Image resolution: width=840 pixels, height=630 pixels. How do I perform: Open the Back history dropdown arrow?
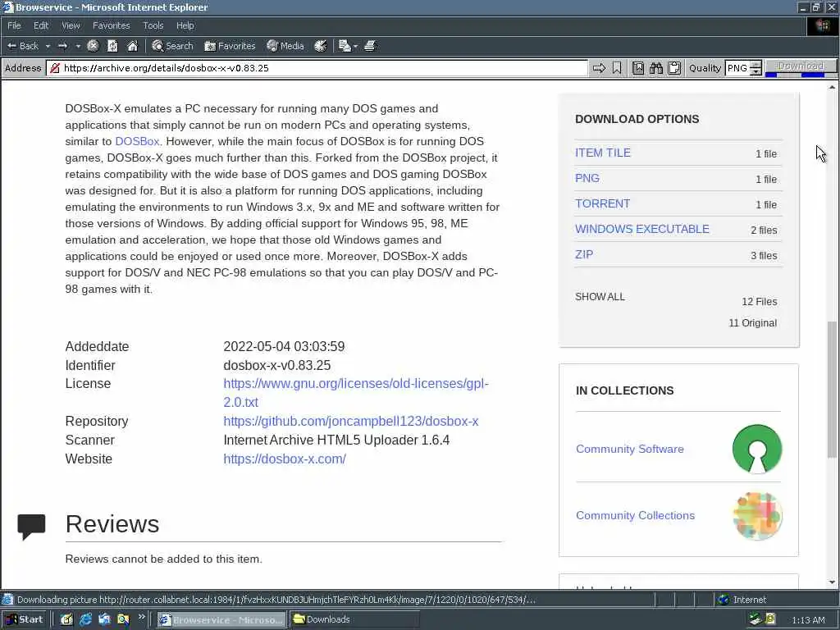point(48,46)
